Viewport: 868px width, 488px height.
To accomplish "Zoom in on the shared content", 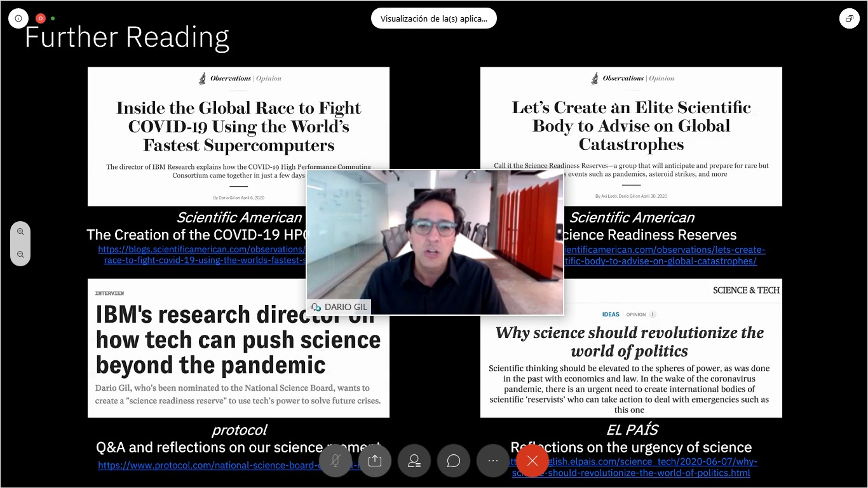I will (x=20, y=232).
